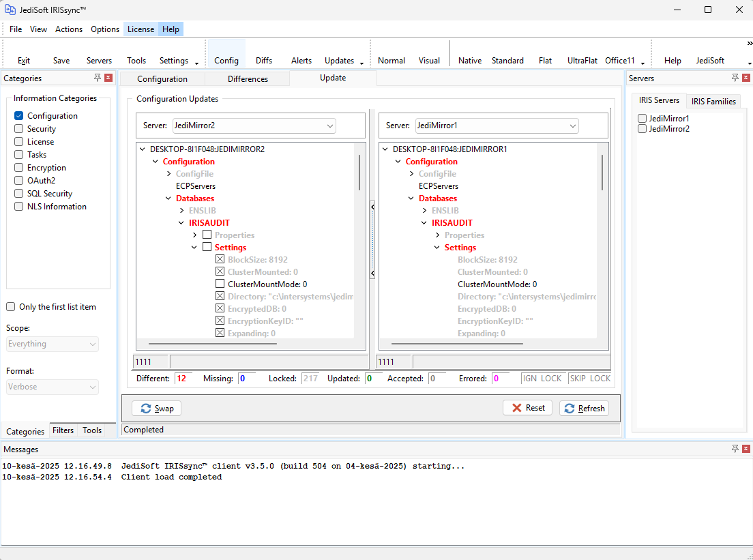This screenshot has height=560, width=753.
Task: Click the Reset button
Action: click(x=527, y=408)
